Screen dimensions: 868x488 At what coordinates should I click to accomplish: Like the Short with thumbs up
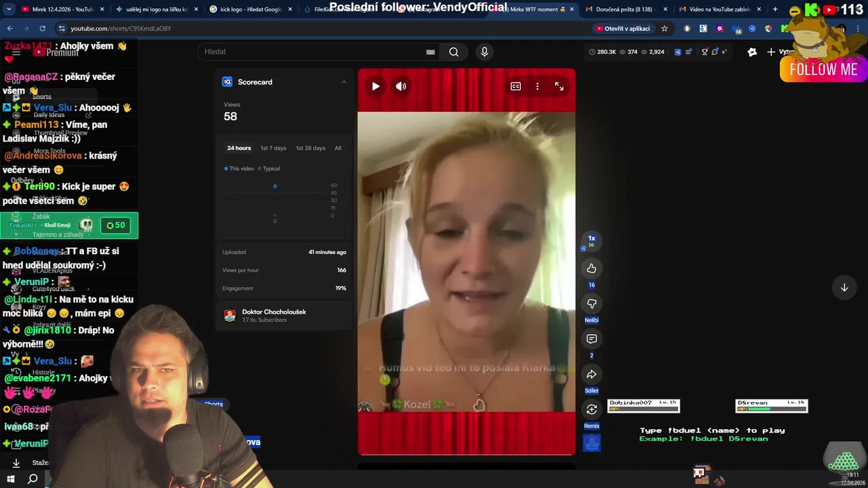pos(591,268)
